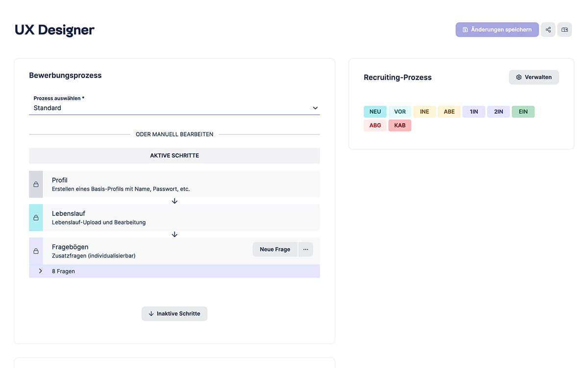The width and height of the screenshot is (588, 368).
Task: Click the save icon on Änderungen speichern
Action: [x=465, y=29]
